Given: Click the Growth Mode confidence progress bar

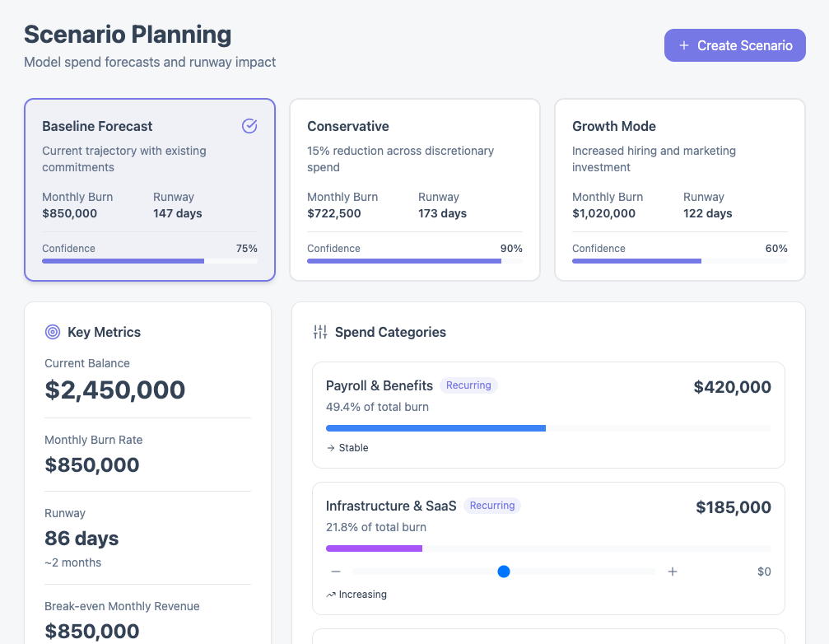Looking at the screenshot, I should click(x=680, y=261).
